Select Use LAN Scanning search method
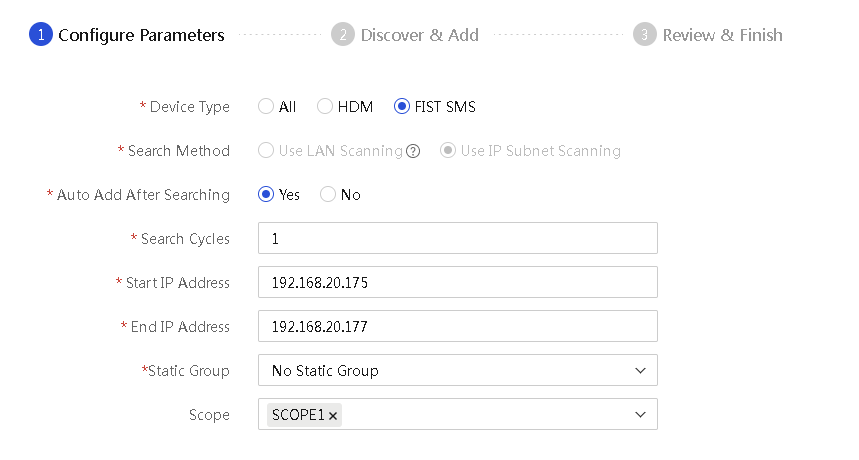This screenshot has height=460, width=859. coord(266,151)
